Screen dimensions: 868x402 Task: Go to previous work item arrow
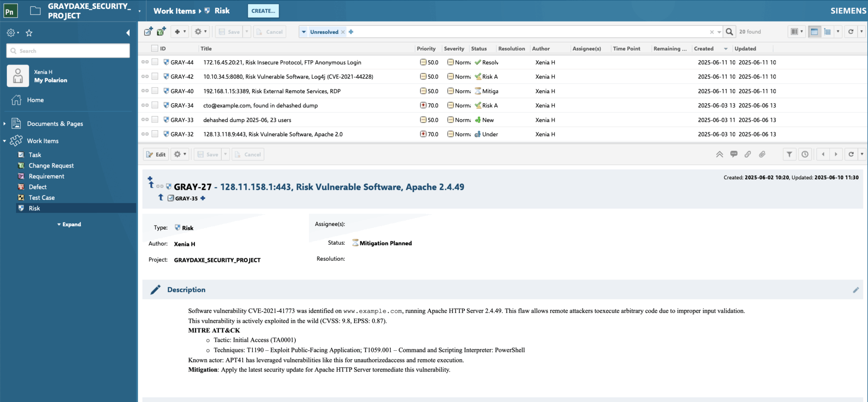click(823, 154)
